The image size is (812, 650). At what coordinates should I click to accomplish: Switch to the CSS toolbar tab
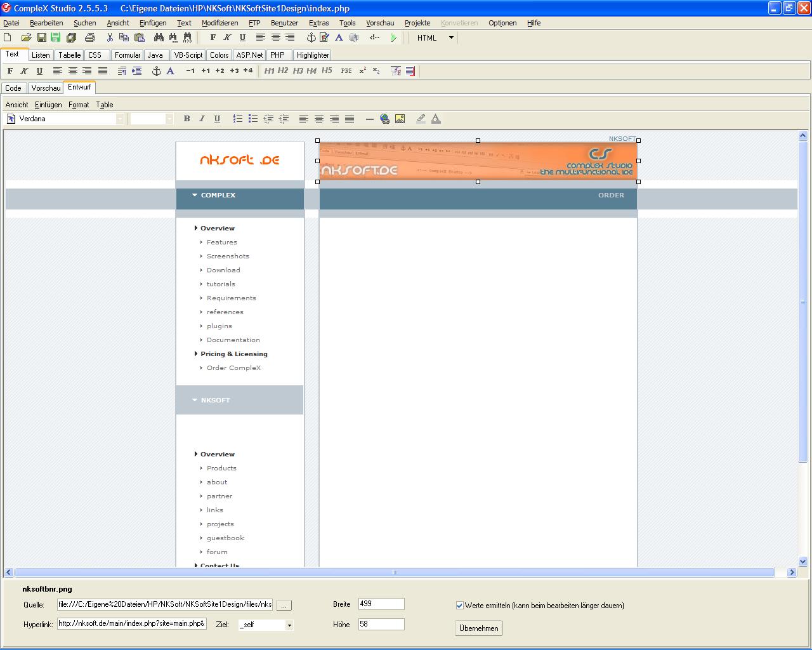pyautogui.click(x=95, y=55)
